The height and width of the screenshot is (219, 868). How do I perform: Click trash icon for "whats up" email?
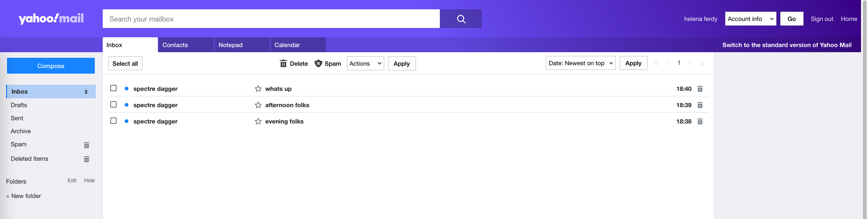[x=700, y=89]
